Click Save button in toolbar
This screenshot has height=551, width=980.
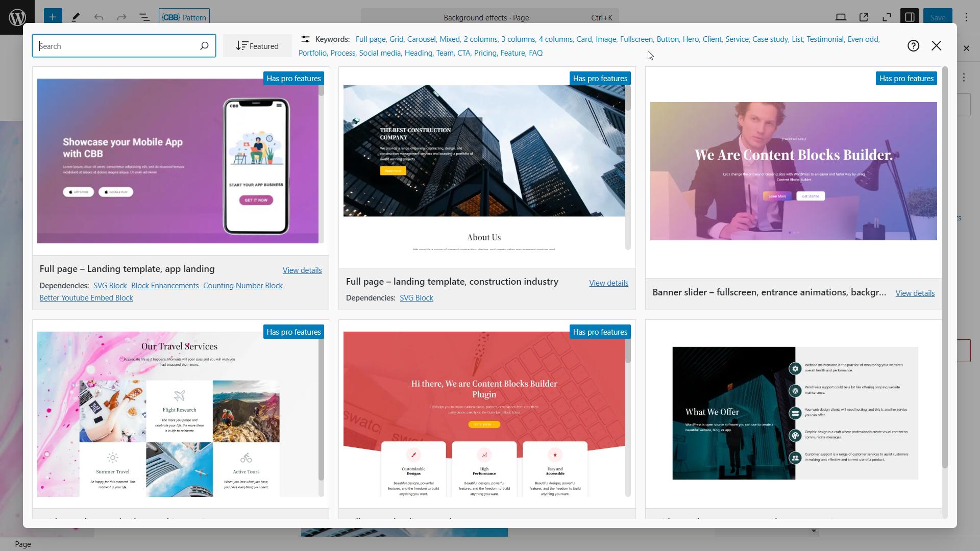tap(938, 17)
